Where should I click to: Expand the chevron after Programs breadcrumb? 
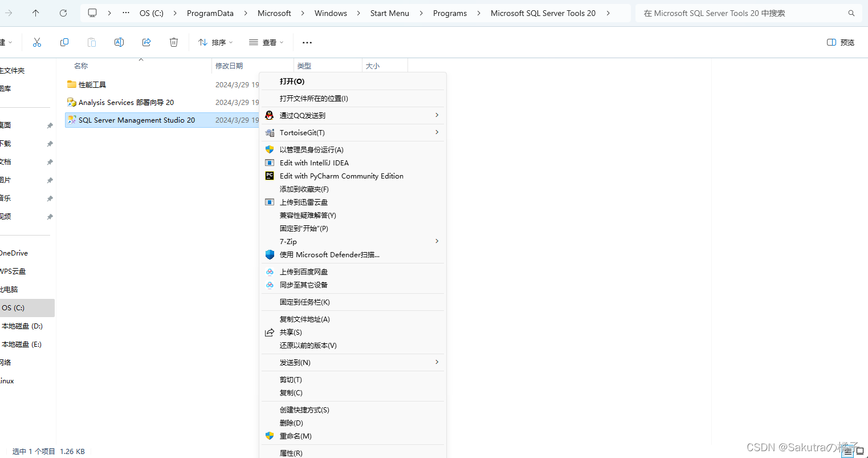point(479,13)
